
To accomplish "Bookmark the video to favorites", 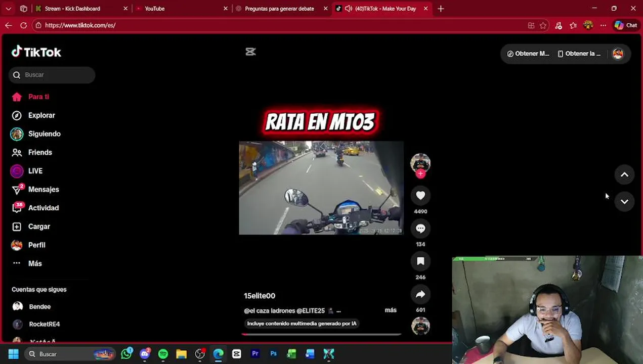I will 420,261.
